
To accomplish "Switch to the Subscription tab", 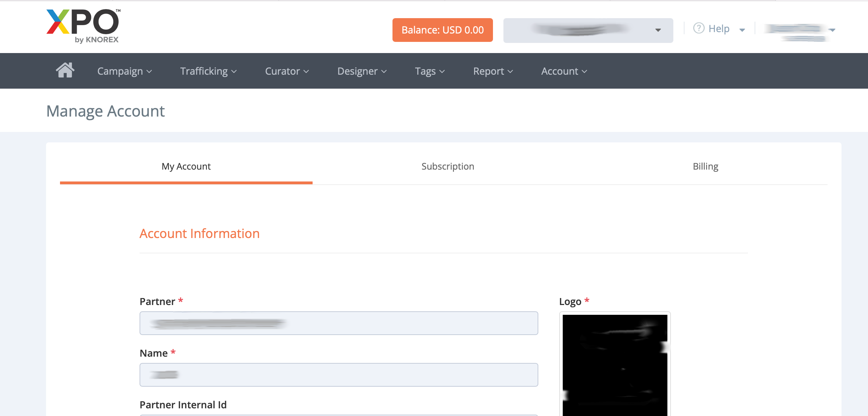I will pyautogui.click(x=448, y=166).
